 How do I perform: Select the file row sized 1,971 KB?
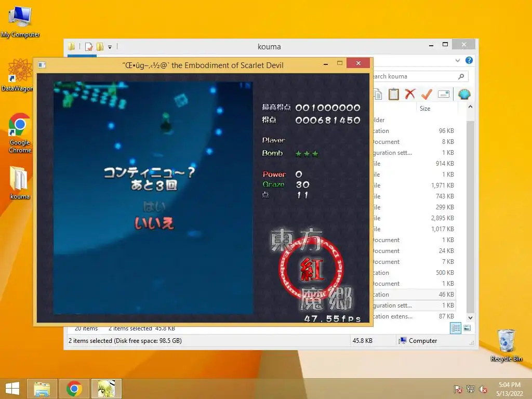click(x=414, y=185)
